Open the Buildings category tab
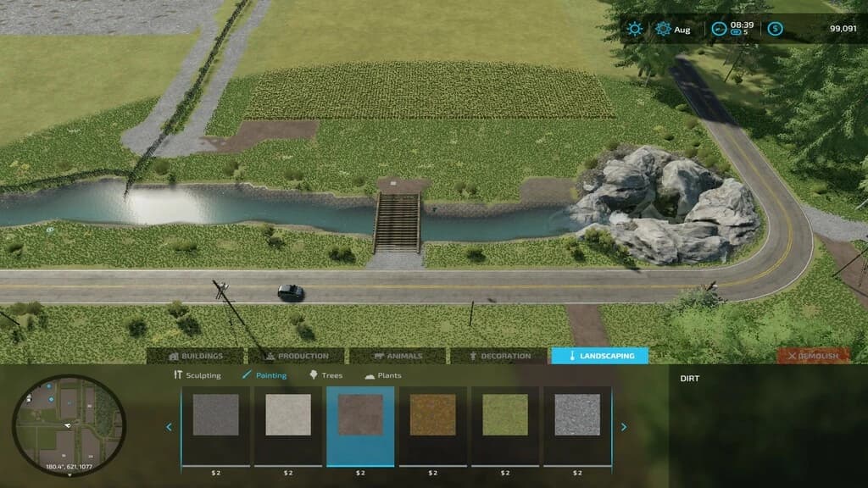 coord(196,356)
